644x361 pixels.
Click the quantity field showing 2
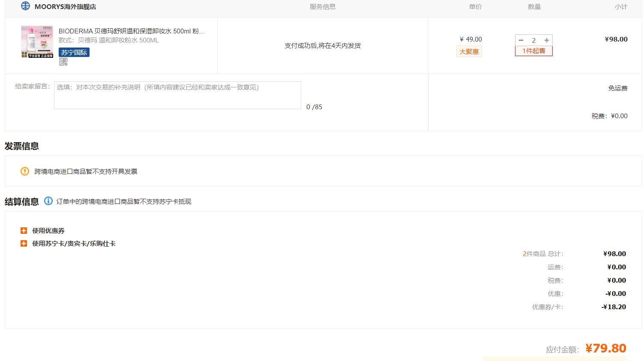[534, 40]
